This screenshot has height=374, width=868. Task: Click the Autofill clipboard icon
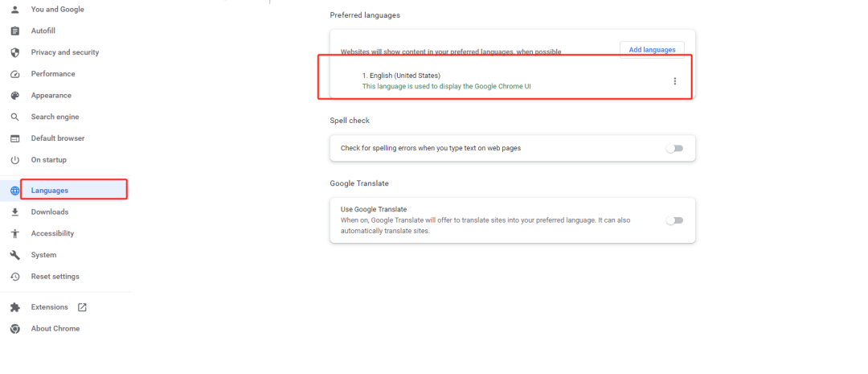click(15, 31)
